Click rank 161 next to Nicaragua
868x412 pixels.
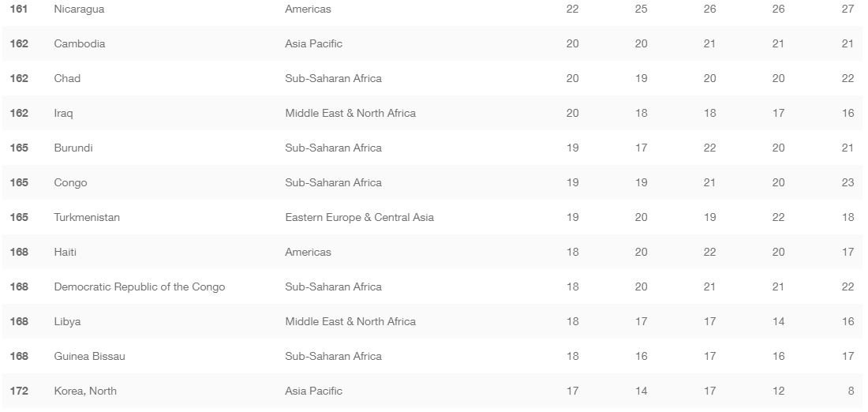(x=19, y=9)
